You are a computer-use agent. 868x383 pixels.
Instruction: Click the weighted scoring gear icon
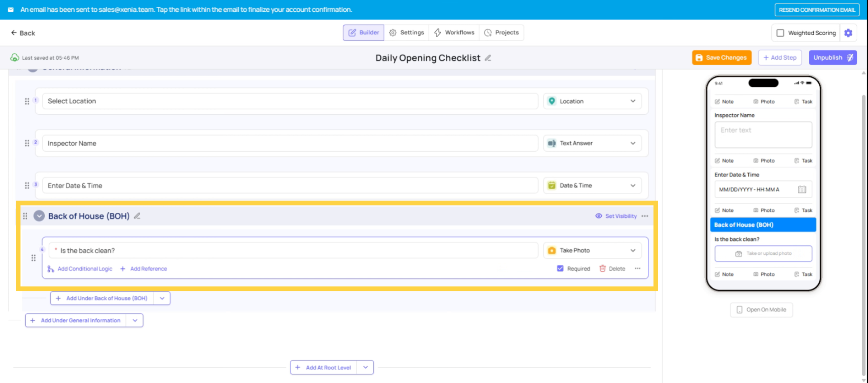coord(848,33)
